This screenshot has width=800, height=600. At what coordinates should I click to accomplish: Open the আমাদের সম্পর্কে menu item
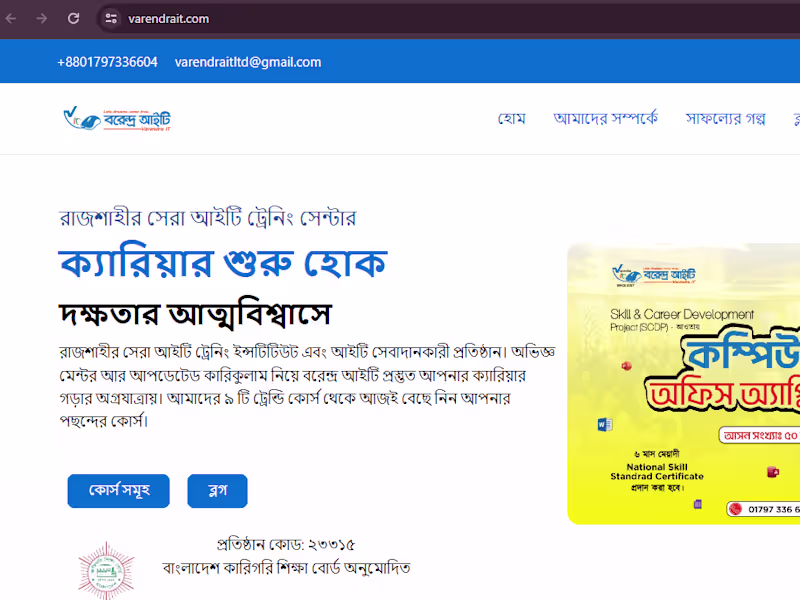[x=606, y=118]
